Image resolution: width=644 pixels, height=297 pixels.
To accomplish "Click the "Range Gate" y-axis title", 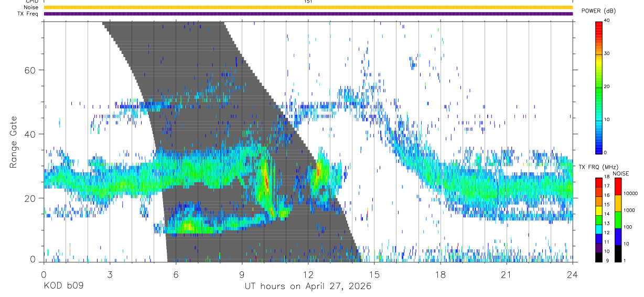I will (13, 142).
